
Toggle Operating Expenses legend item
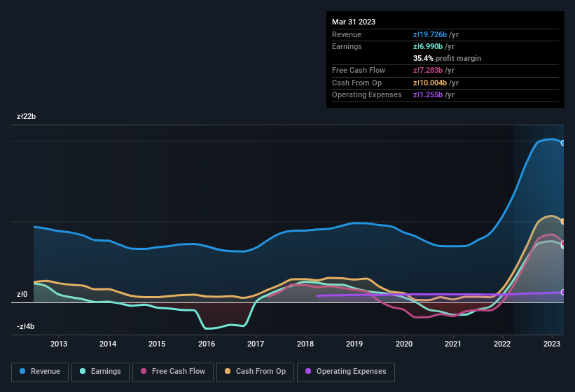(x=345, y=372)
